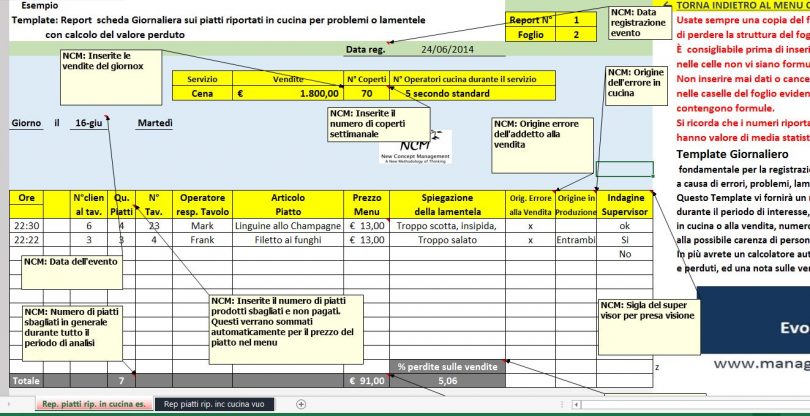Screen dimensions: 810x416
Task: Select the sales value 1.800,00 cell
Action: pyautogui.click(x=288, y=94)
